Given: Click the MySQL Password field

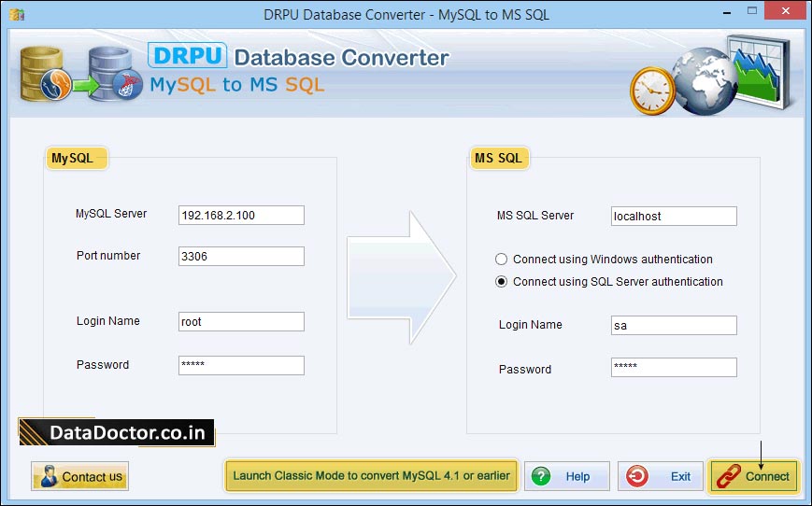Looking at the screenshot, I should 241,365.
